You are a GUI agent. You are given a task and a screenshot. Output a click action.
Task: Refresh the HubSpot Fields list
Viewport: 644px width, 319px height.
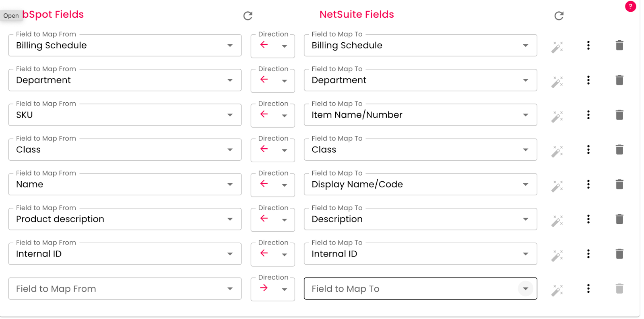coord(248,16)
